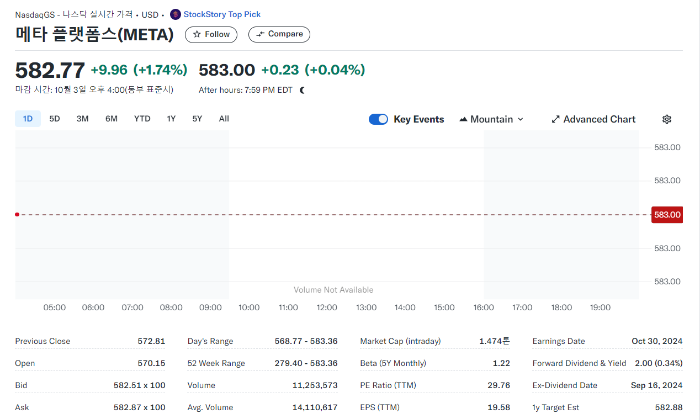Click the after-hours moon icon
This screenshot has width=700, height=420.
tap(302, 90)
